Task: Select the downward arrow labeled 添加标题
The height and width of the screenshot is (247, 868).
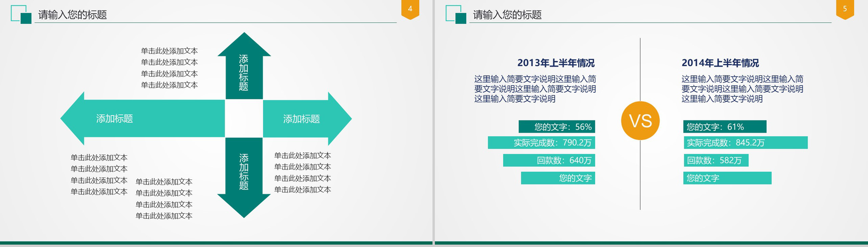Action: 244,177
